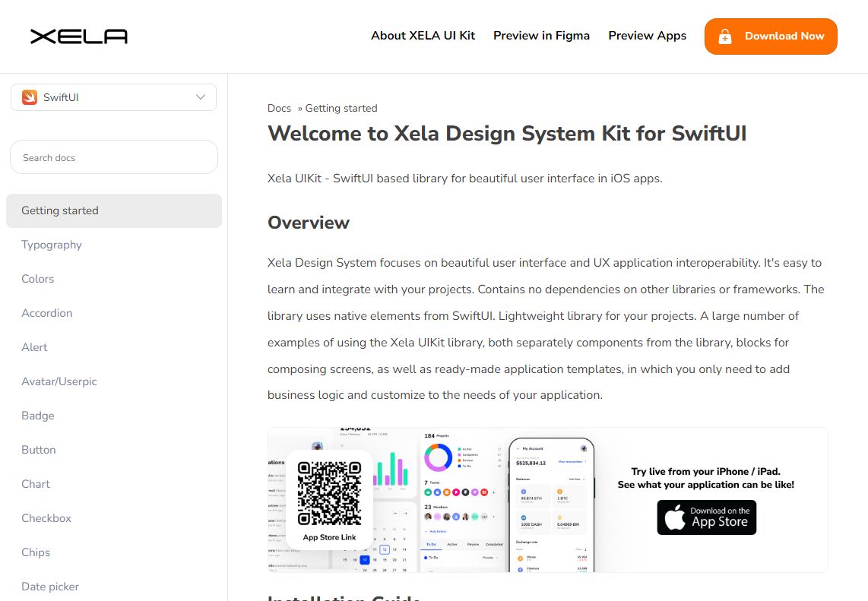
Task: Open the Button docs page
Action: coord(39,450)
